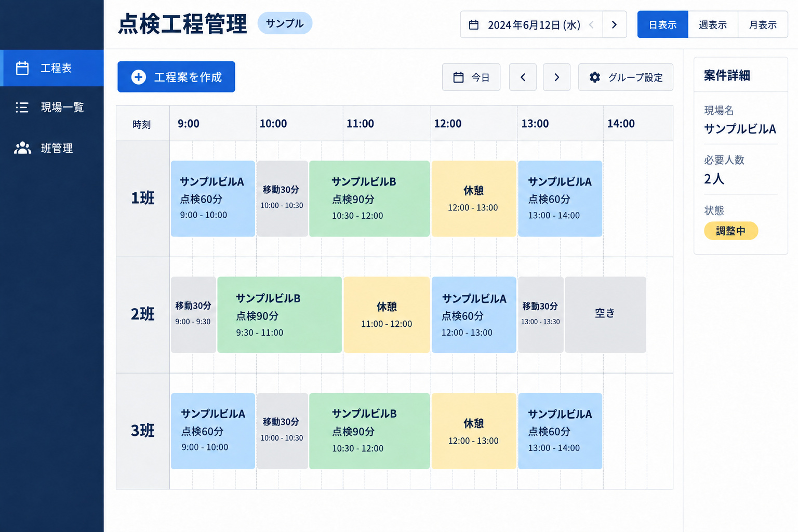The height and width of the screenshot is (532, 798).
Task: Click the left chevron next to 今日
Action: point(523,77)
